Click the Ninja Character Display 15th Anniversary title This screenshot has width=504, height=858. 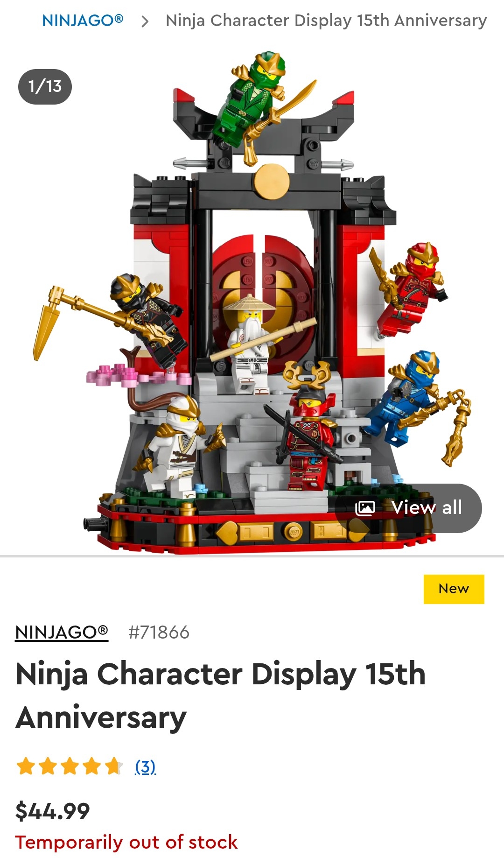tap(221, 695)
